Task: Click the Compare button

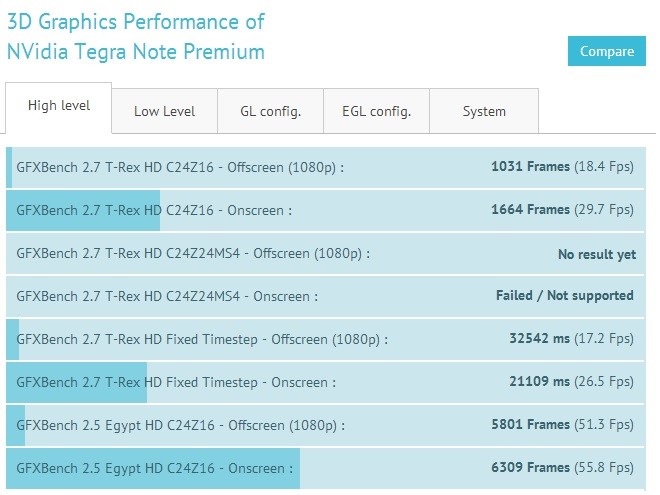Action: (x=607, y=51)
